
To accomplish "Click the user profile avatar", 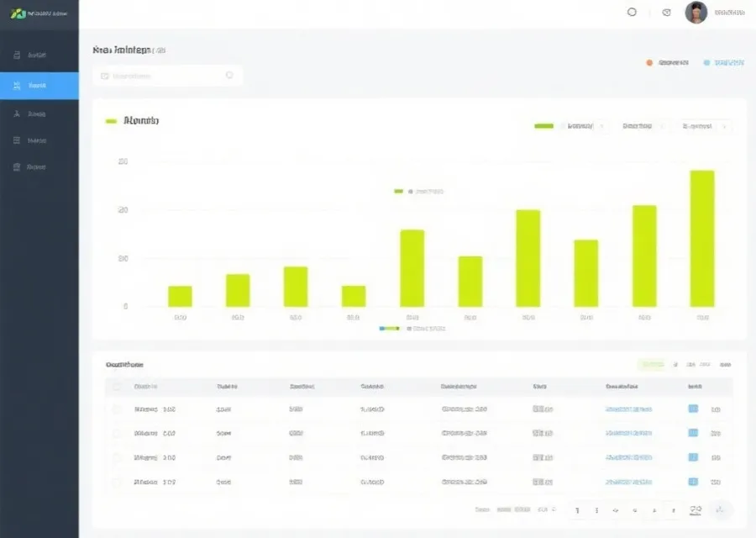I will coord(696,13).
